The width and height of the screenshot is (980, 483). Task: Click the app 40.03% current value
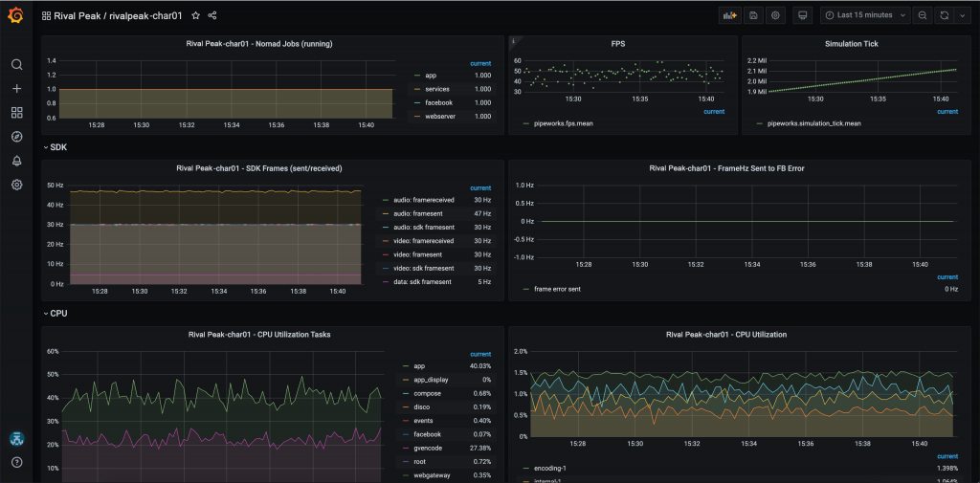[x=480, y=366]
